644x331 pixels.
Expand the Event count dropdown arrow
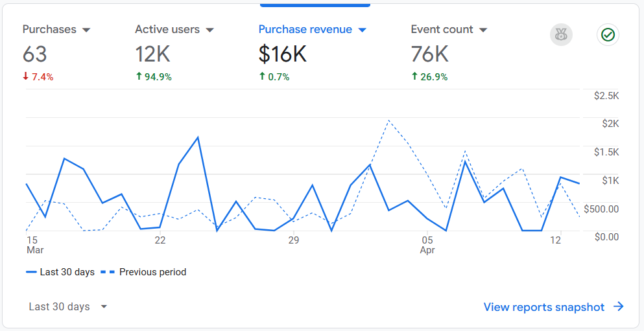(x=483, y=30)
